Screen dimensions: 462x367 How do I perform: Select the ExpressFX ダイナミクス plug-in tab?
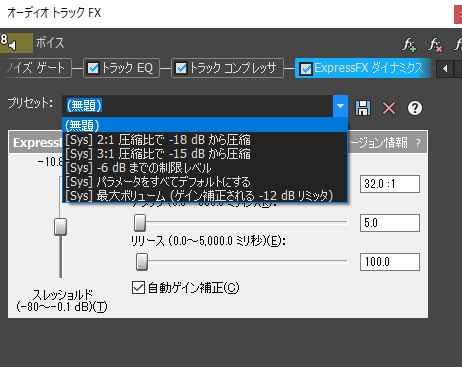[x=363, y=68]
